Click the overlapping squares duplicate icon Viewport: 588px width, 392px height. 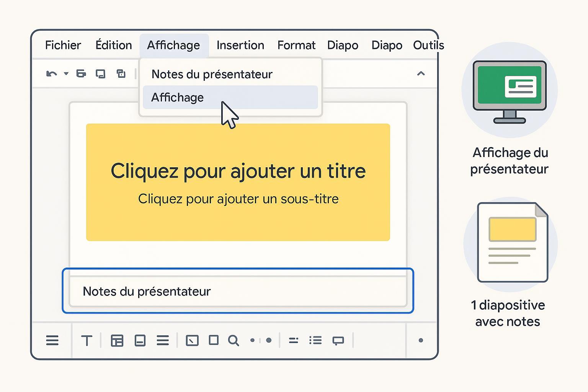tap(121, 73)
